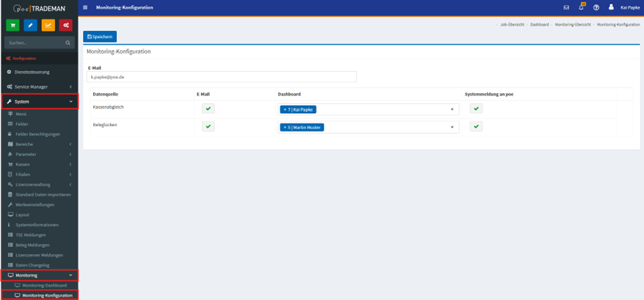Expand the Lizenzverwaltung submenu
Viewport: 644px width, 300px height.
[x=39, y=184]
